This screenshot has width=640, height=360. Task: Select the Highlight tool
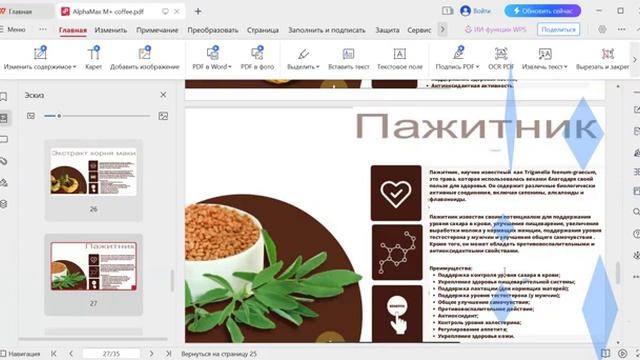click(x=303, y=58)
